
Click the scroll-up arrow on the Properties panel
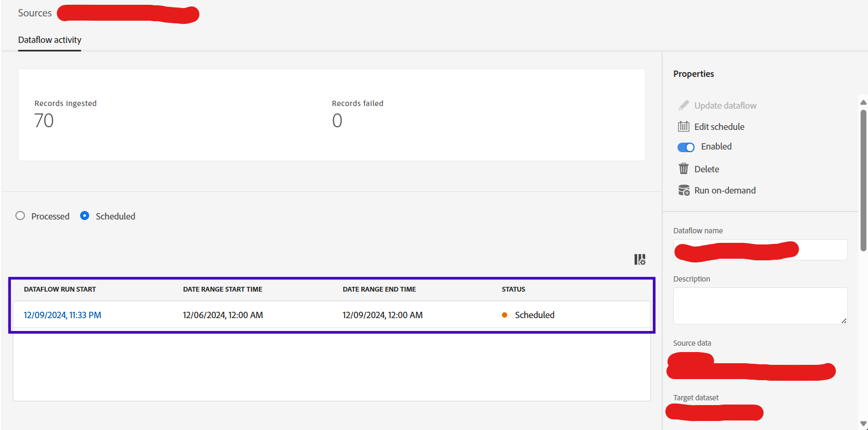tap(863, 102)
